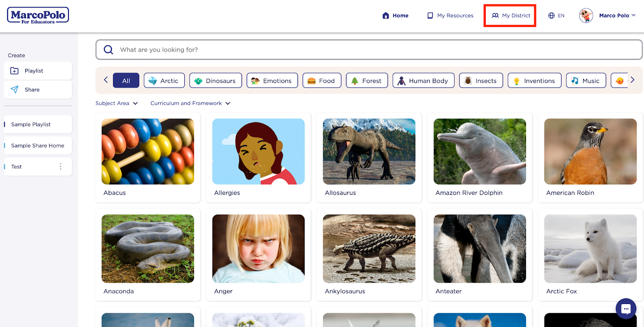Open the Allergies thumbnail
644x327 pixels.
(258, 151)
